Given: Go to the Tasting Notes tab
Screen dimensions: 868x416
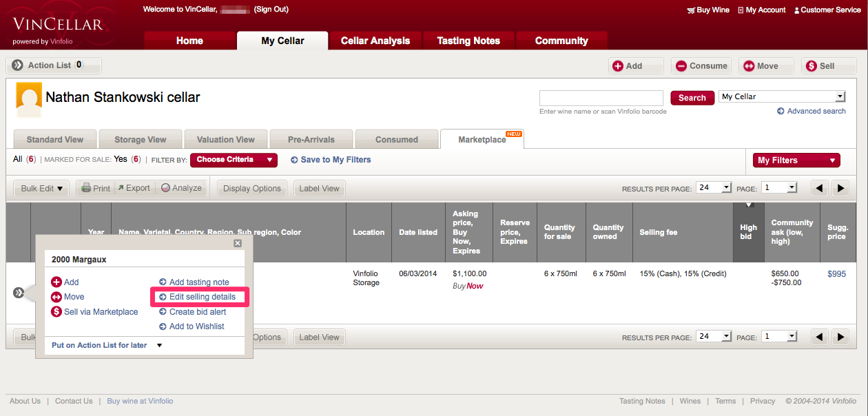Looking at the screenshot, I should tap(468, 41).
